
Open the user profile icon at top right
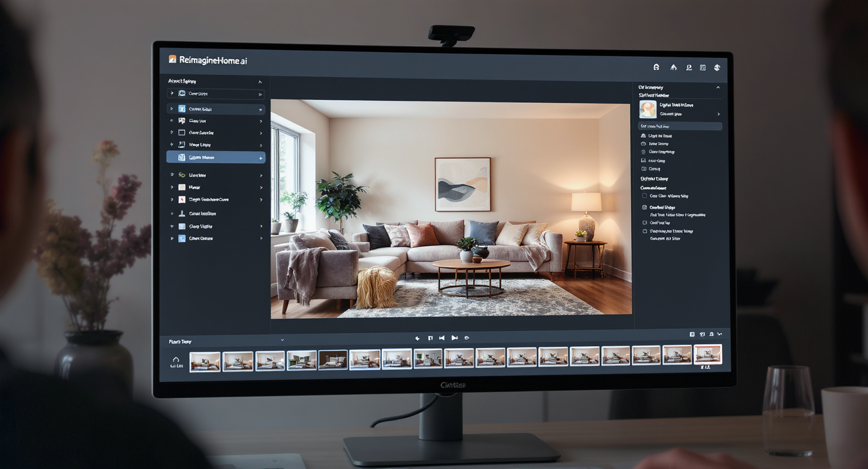coord(688,67)
